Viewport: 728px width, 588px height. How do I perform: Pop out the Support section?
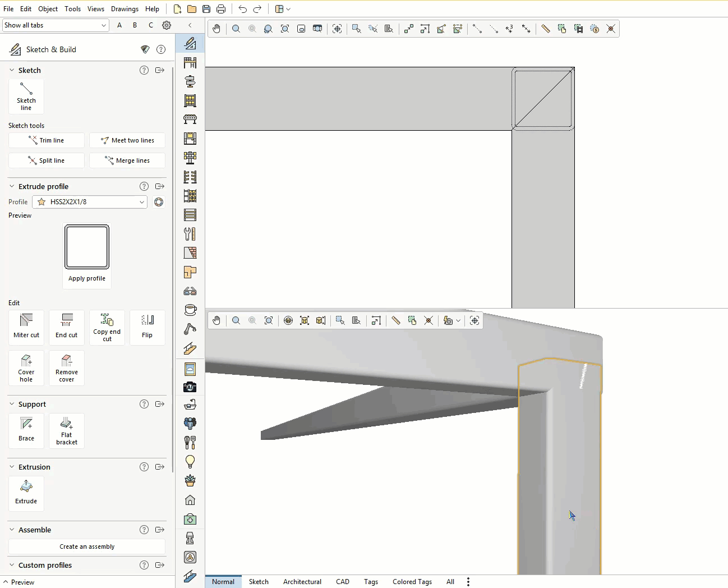[160, 404]
